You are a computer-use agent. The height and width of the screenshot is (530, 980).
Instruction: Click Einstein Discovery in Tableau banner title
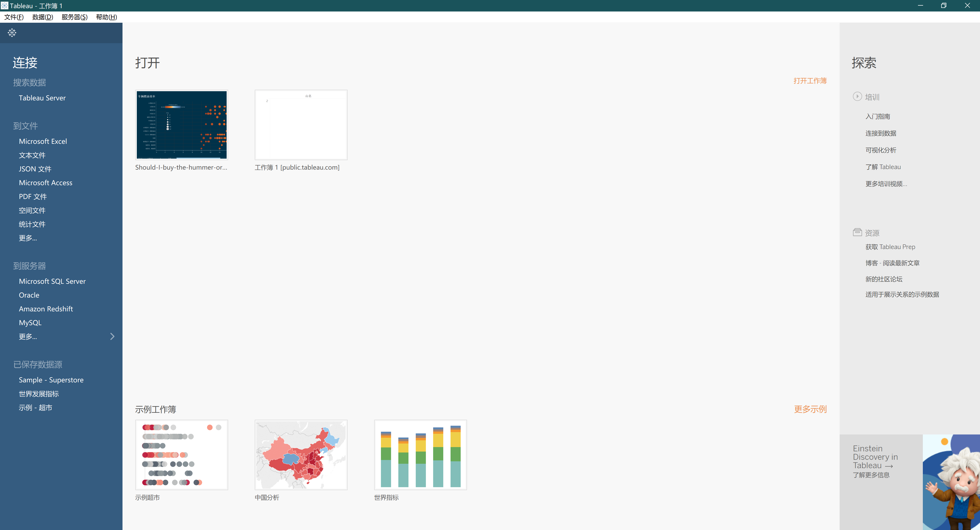[x=875, y=457]
